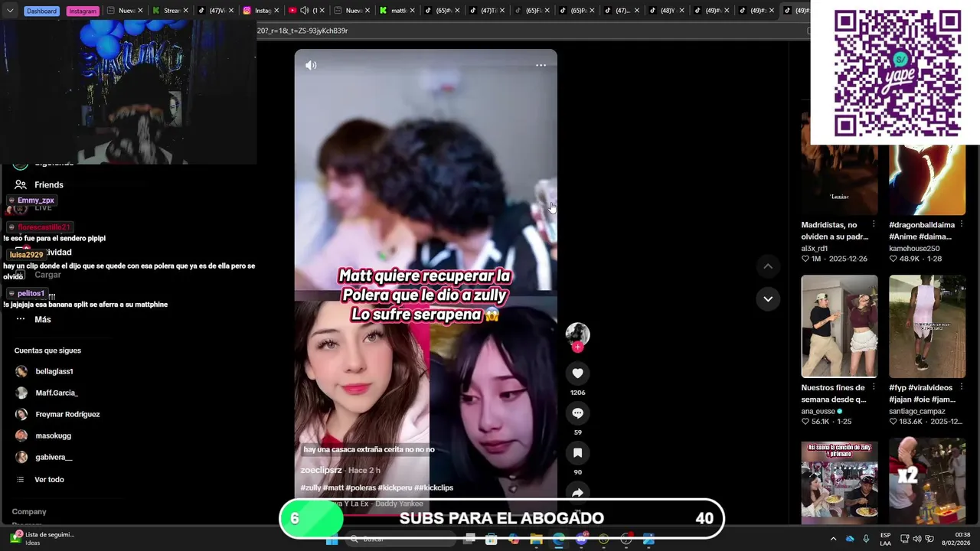This screenshot has width=980, height=551.
Task: Open the three-dot options on the video
Action: [x=541, y=65]
